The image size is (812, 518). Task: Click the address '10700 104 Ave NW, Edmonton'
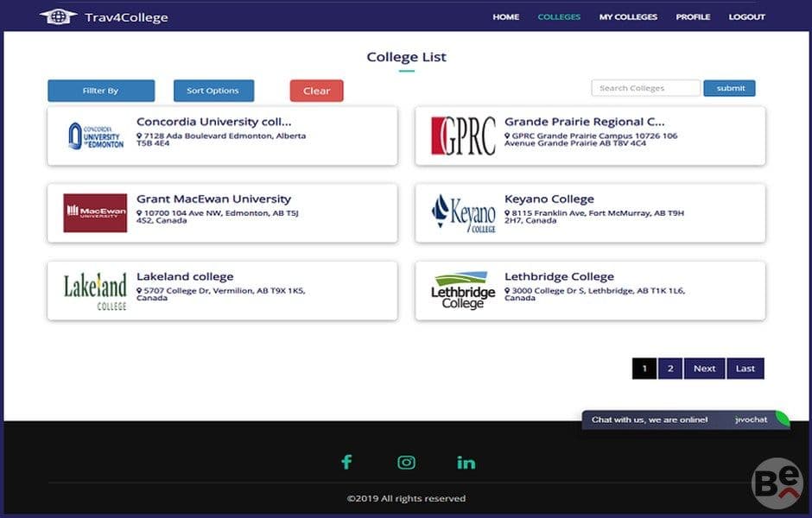tap(217, 217)
